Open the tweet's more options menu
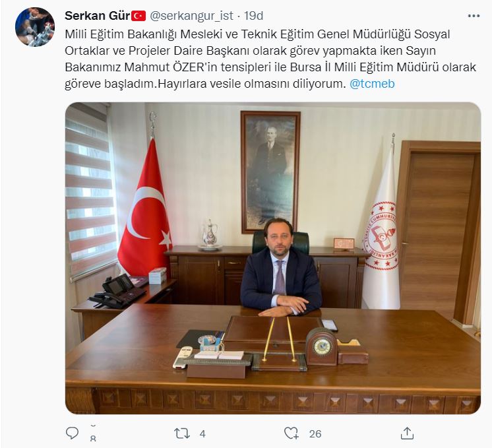 (x=474, y=16)
